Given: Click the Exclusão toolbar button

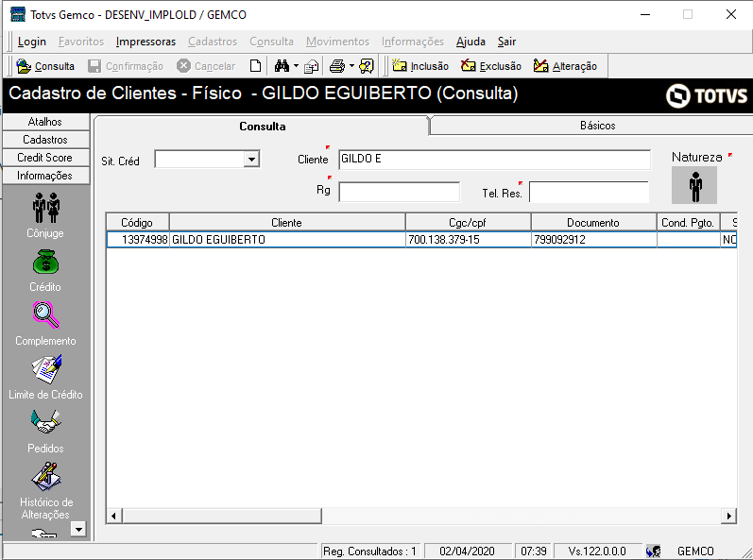Looking at the screenshot, I should [490, 66].
